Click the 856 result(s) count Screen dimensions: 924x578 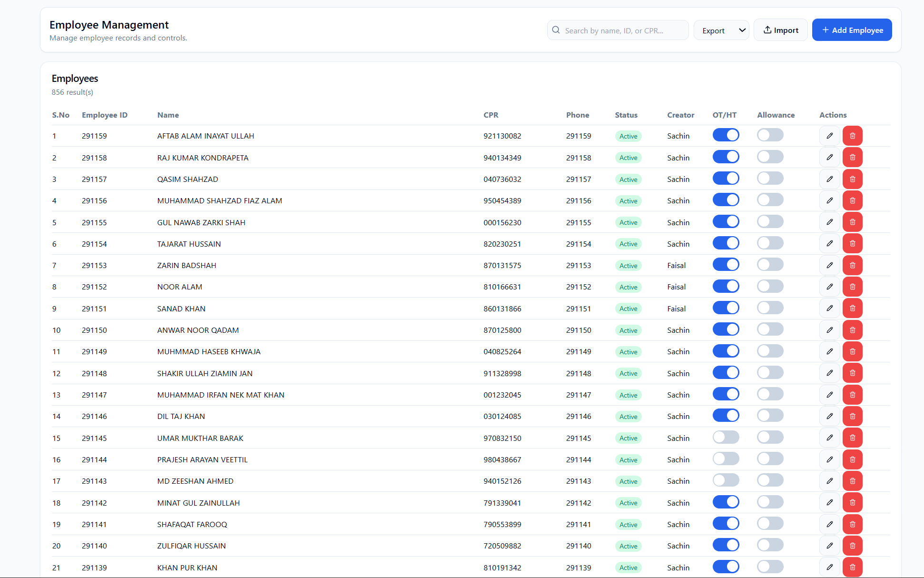72,92
